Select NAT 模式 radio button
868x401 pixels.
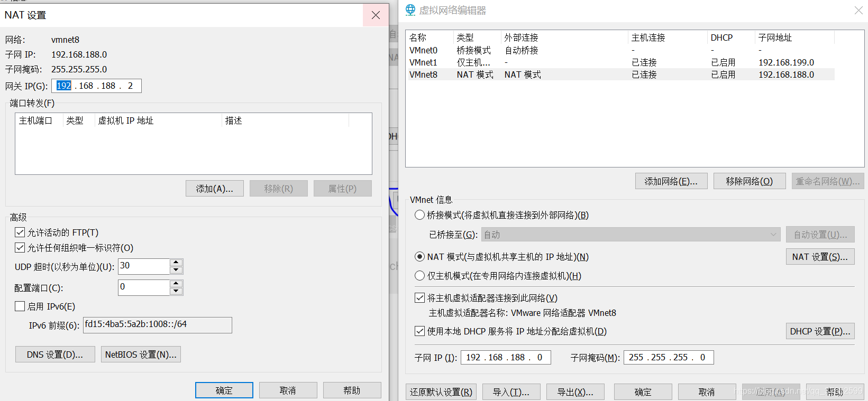[x=419, y=256]
